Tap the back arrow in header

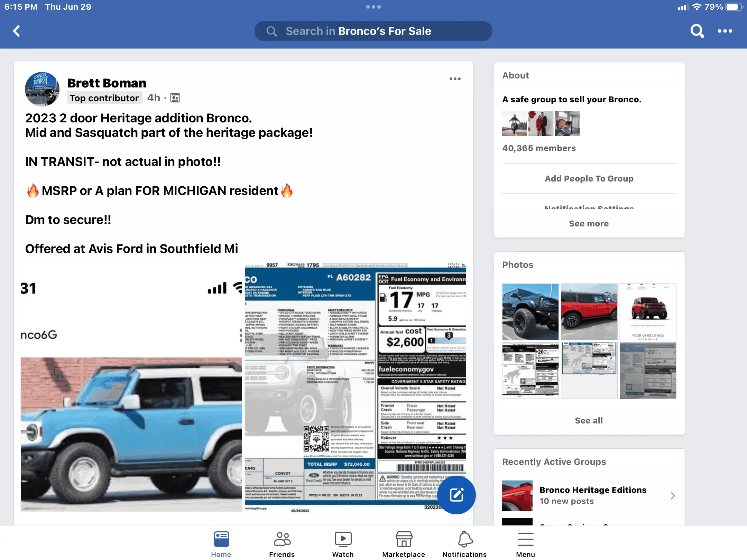(x=17, y=31)
